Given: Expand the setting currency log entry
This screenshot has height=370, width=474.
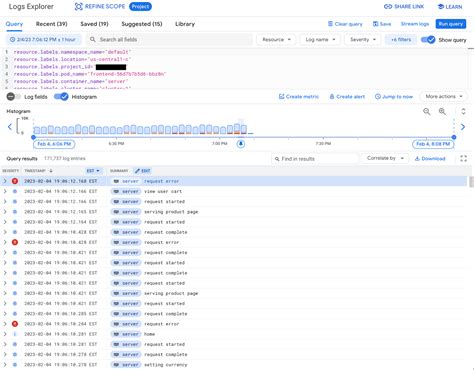Looking at the screenshot, I should (x=5, y=365).
